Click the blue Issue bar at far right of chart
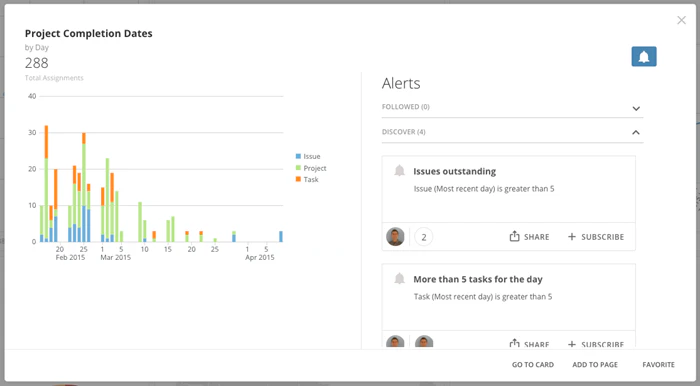 coord(281,237)
